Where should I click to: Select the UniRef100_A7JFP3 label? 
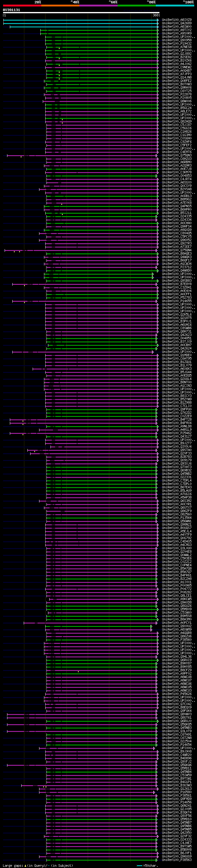coord(177,74)
